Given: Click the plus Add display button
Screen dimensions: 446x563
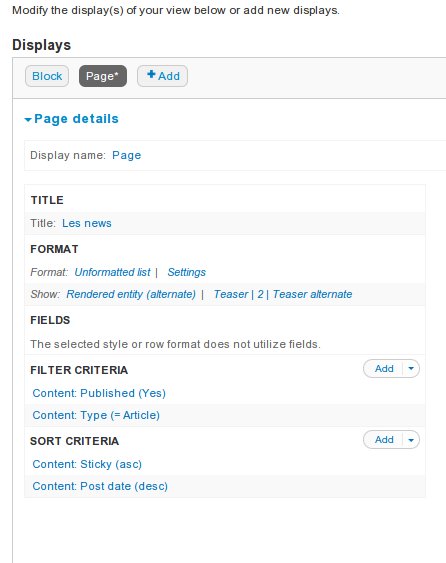Looking at the screenshot, I should pyautogui.click(x=162, y=76).
